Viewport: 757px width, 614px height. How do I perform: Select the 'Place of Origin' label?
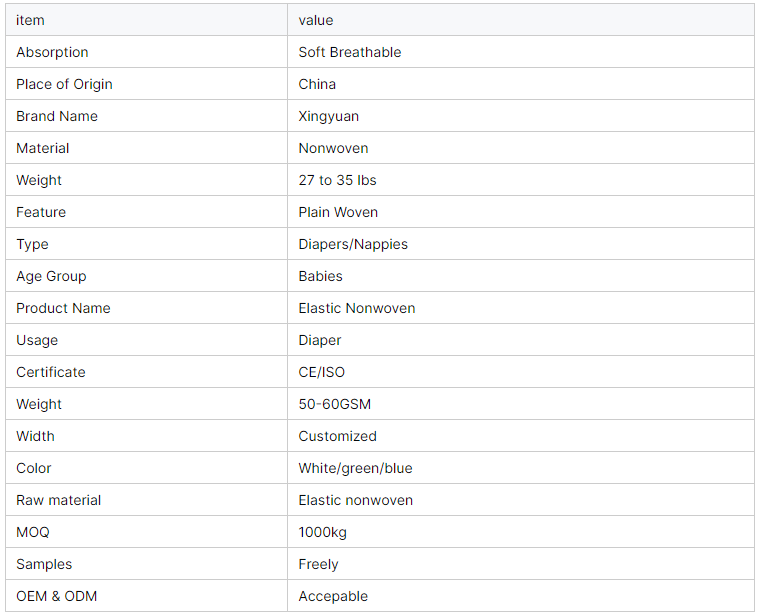[x=64, y=84]
